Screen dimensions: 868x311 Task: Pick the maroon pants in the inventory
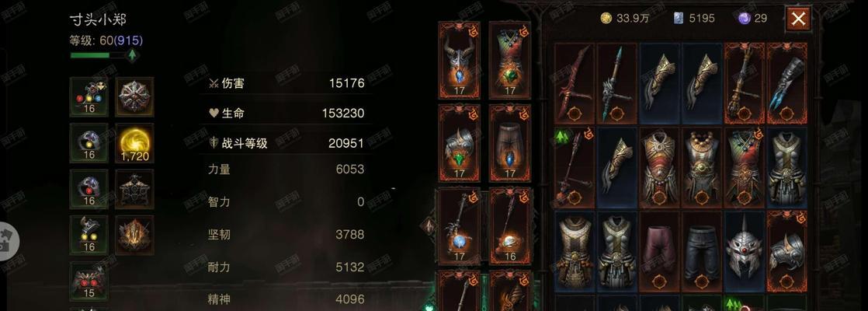[659, 250]
